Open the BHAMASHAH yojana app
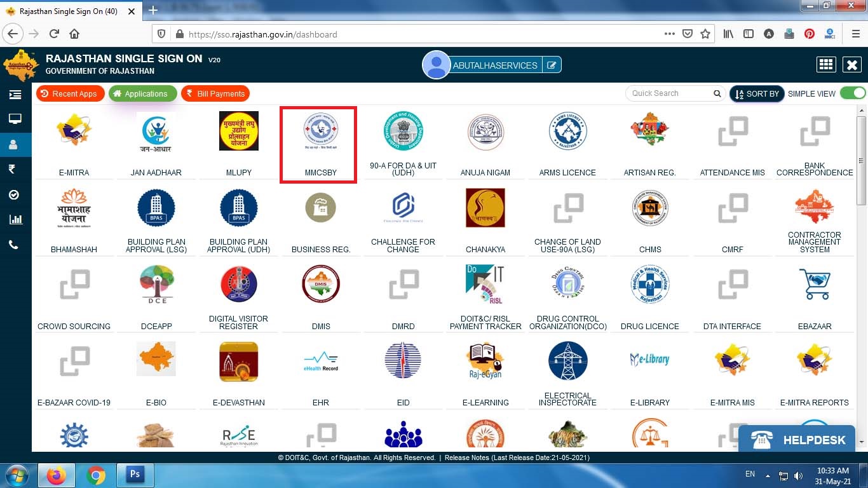 [74, 208]
